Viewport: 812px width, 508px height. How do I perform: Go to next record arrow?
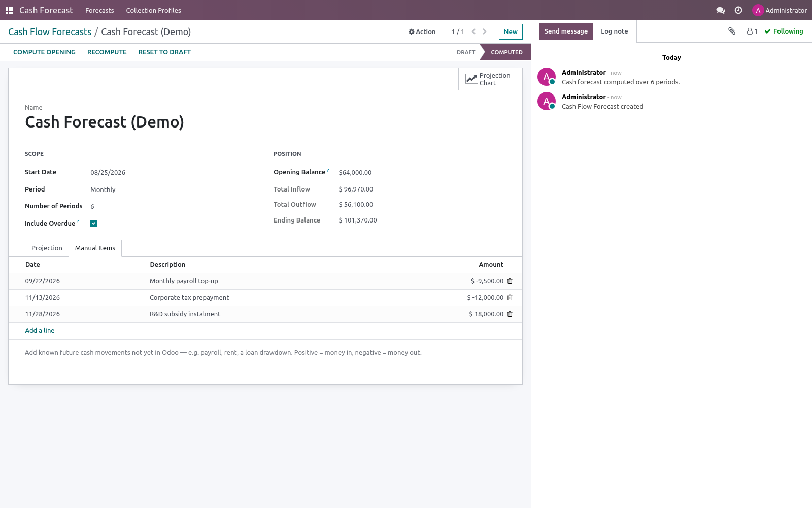[x=485, y=31]
